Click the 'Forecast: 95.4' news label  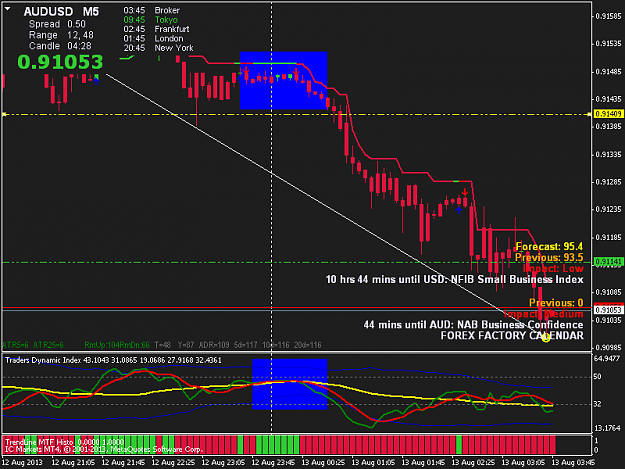pos(549,246)
